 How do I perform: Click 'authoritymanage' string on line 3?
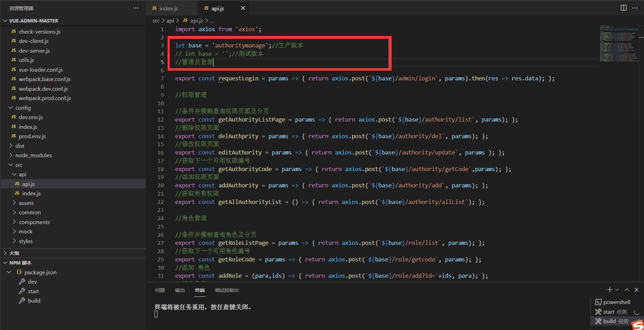pos(240,45)
